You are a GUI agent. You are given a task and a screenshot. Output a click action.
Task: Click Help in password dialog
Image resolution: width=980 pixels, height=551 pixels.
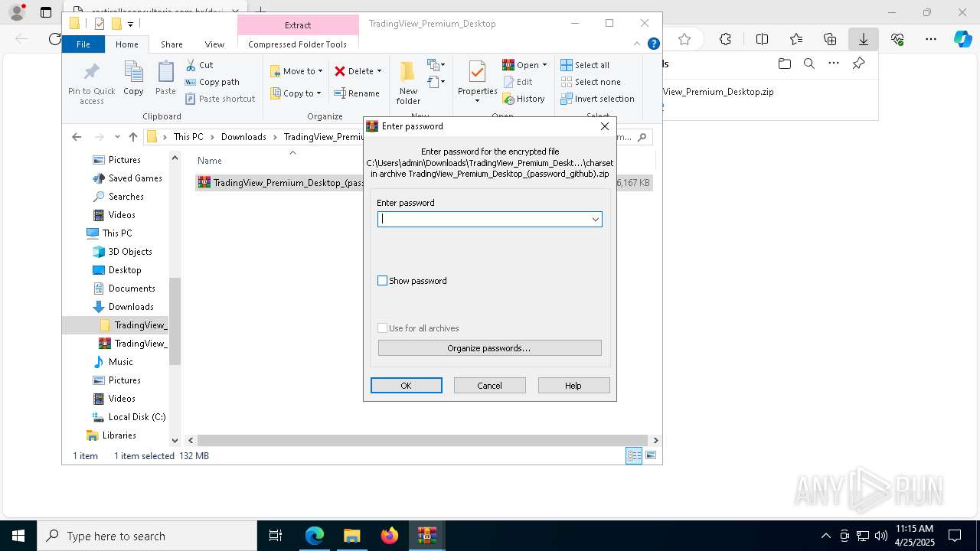[573, 386]
